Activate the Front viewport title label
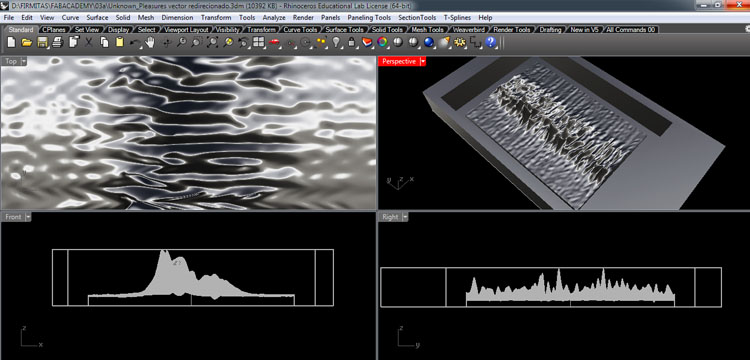The height and width of the screenshot is (360, 750). click(13, 217)
